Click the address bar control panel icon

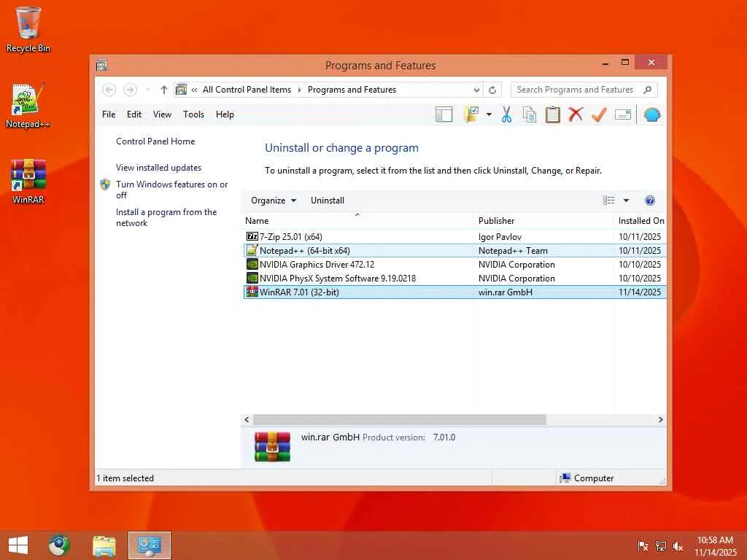click(182, 90)
